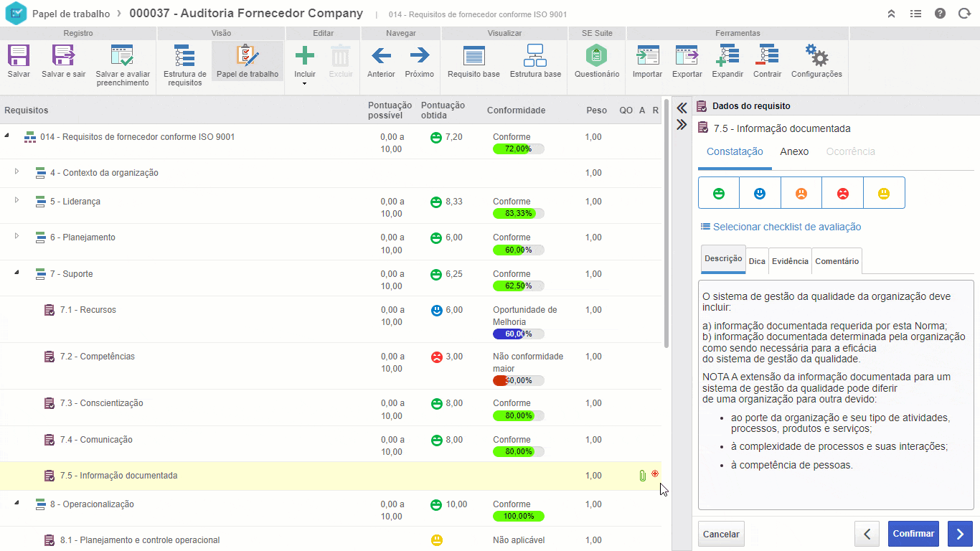
Task: Collapse the 8 - Operacionalização node
Action: (17, 503)
